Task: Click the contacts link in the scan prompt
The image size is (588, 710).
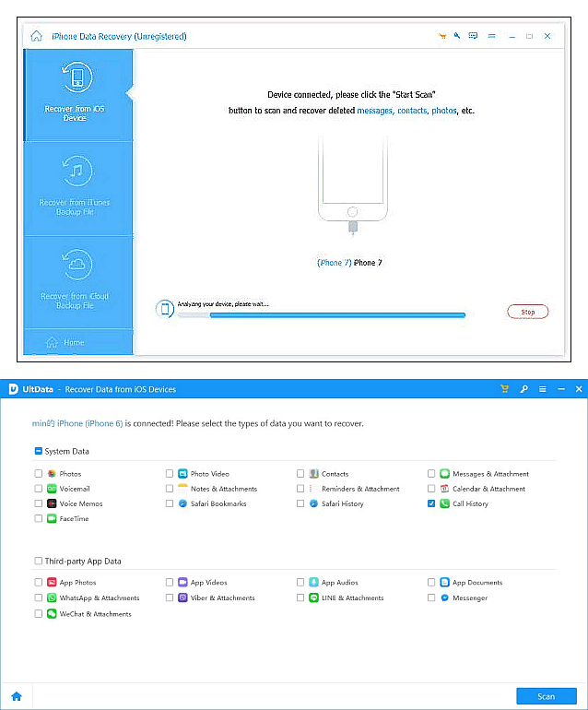Action: pos(412,111)
